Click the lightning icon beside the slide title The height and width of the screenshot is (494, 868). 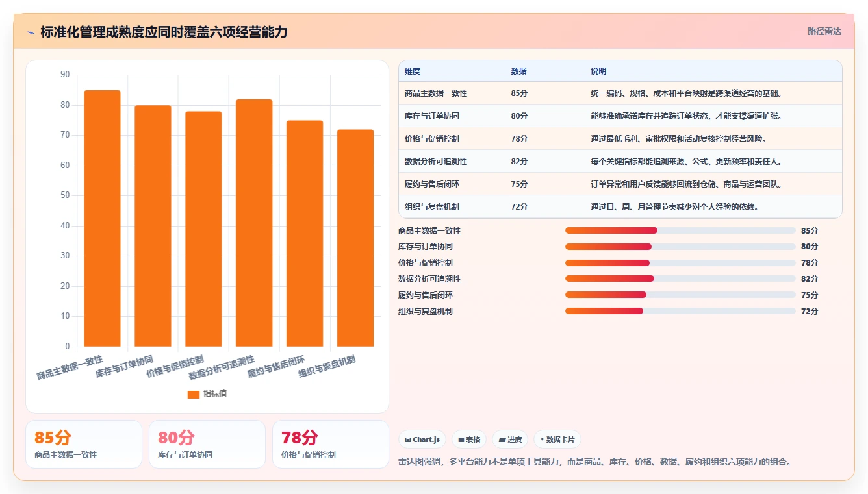(x=31, y=32)
